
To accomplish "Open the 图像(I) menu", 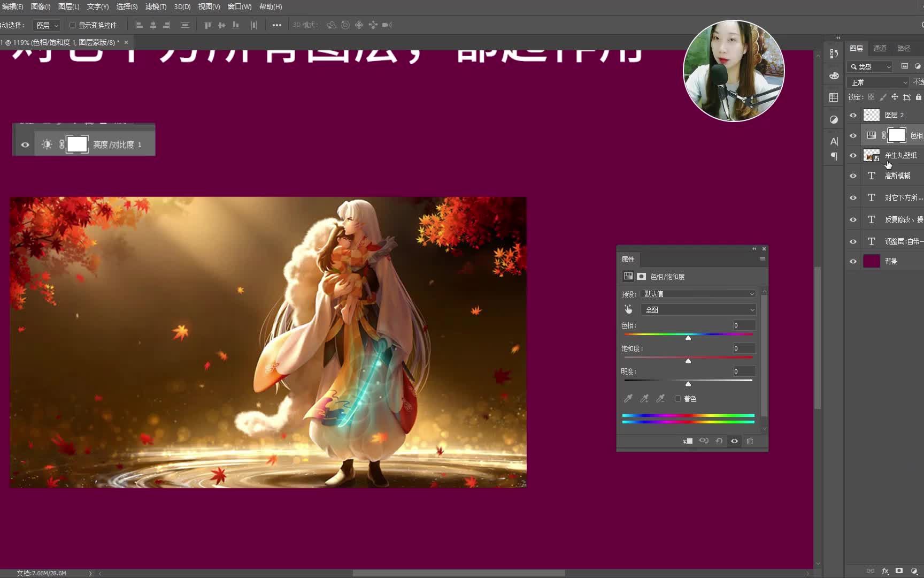I will tap(41, 6).
